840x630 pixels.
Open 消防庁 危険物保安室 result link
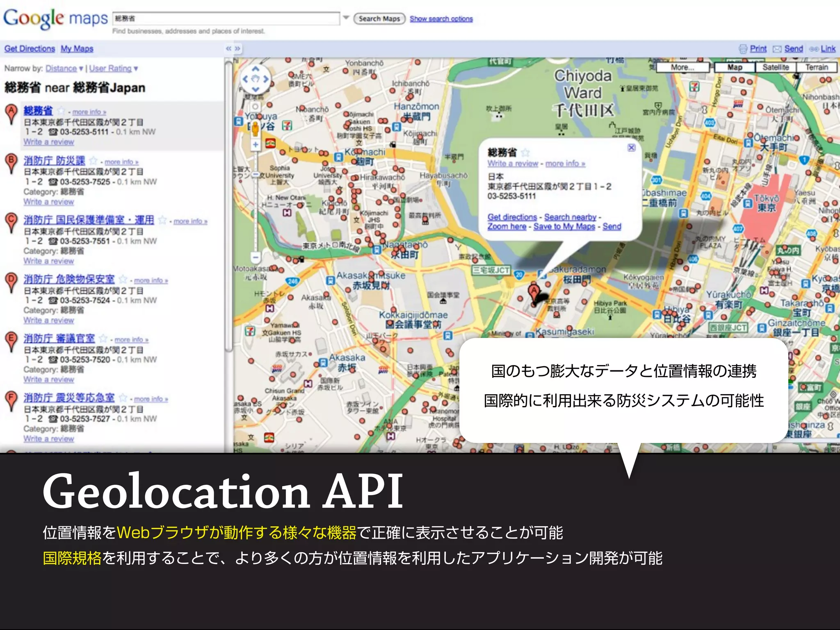(x=69, y=279)
